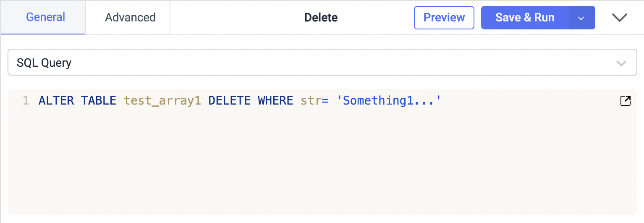This screenshot has height=223, width=644.
Task: Collapse the Delete step panel with the chevron
Action: pos(619,18)
